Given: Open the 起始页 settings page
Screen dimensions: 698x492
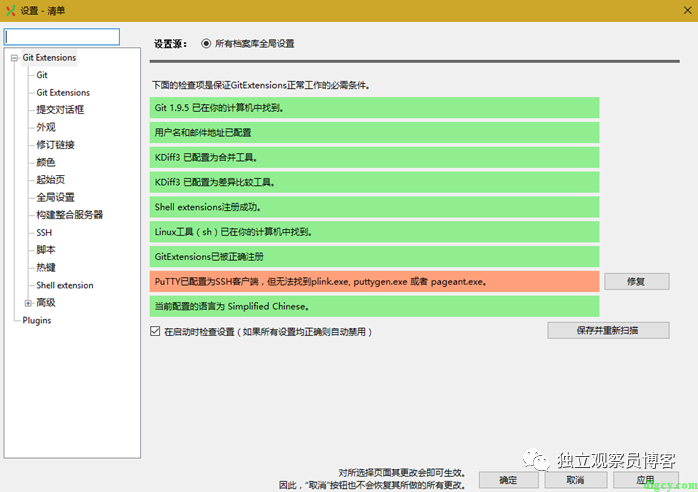Looking at the screenshot, I should click(x=50, y=180).
